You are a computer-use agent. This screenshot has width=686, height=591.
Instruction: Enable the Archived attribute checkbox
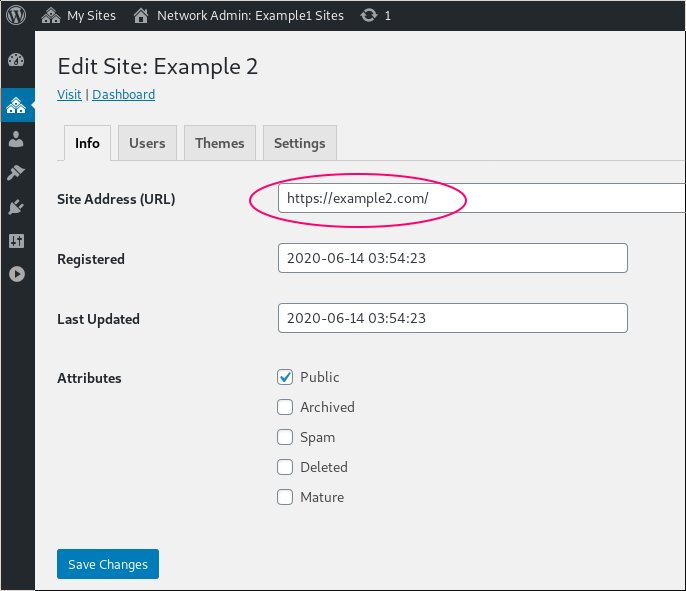pyautogui.click(x=285, y=407)
